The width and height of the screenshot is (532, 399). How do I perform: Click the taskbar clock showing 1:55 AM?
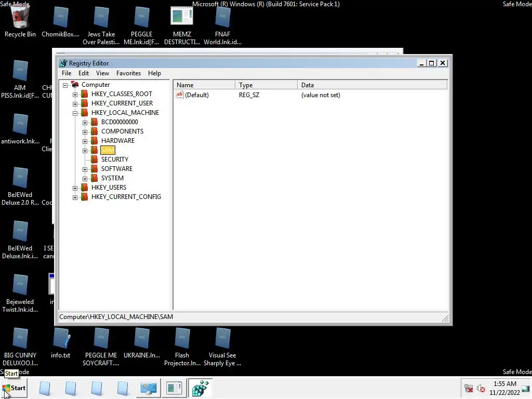click(x=504, y=388)
